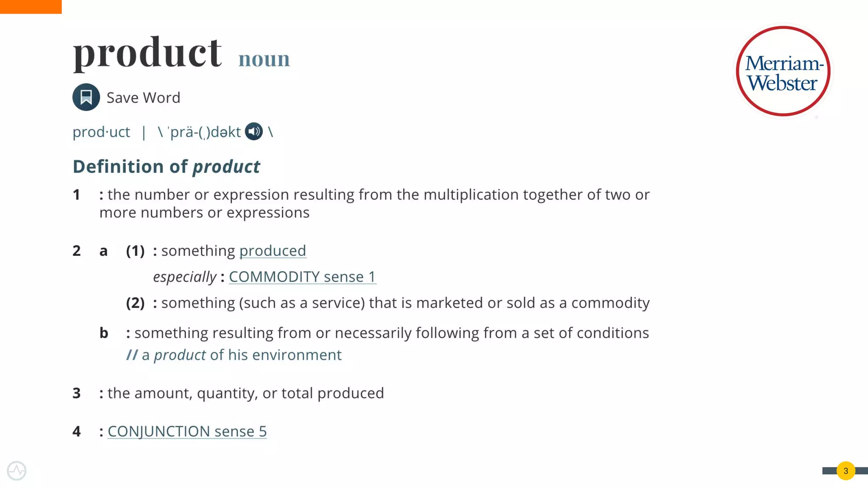Click the 'Definition of product' heading
The height and width of the screenshot is (488, 868).
click(166, 166)
